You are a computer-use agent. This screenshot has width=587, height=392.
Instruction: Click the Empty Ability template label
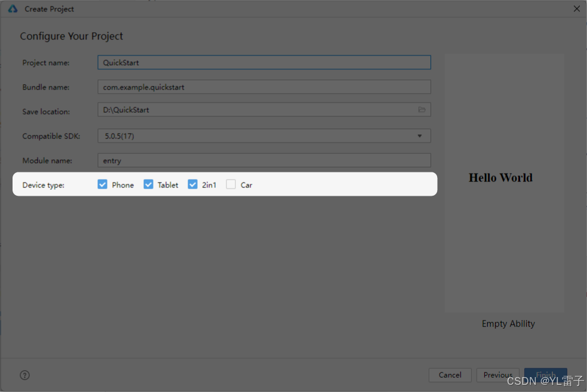(x=508, y=324)
